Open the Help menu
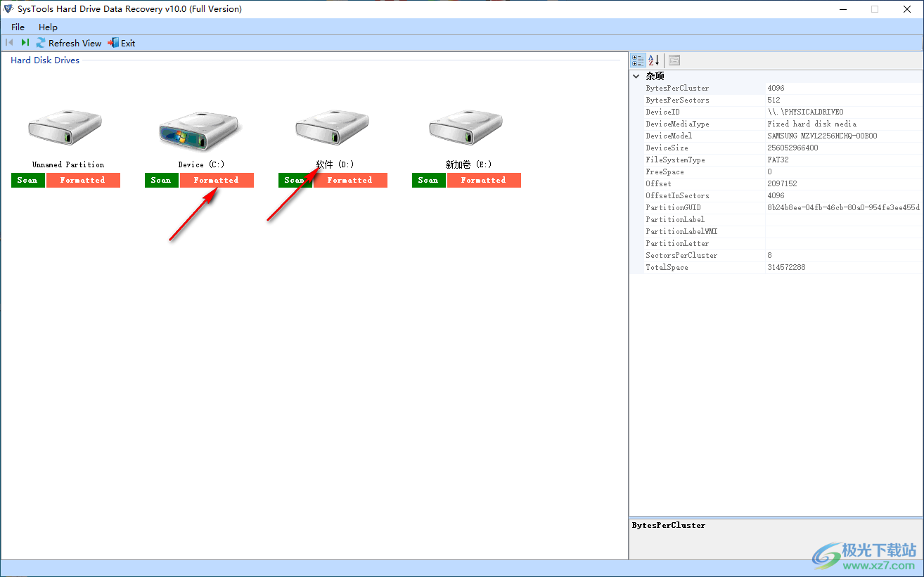 click(x=49, y=27)
